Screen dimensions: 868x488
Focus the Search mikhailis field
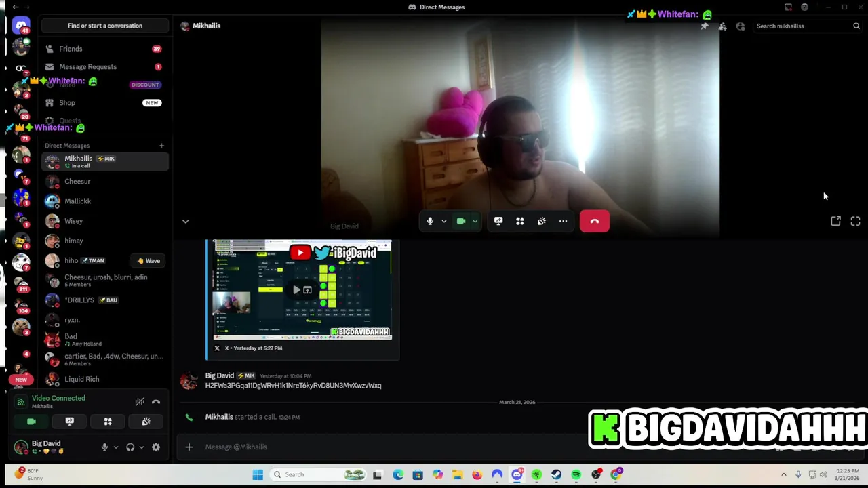point(807,26)
